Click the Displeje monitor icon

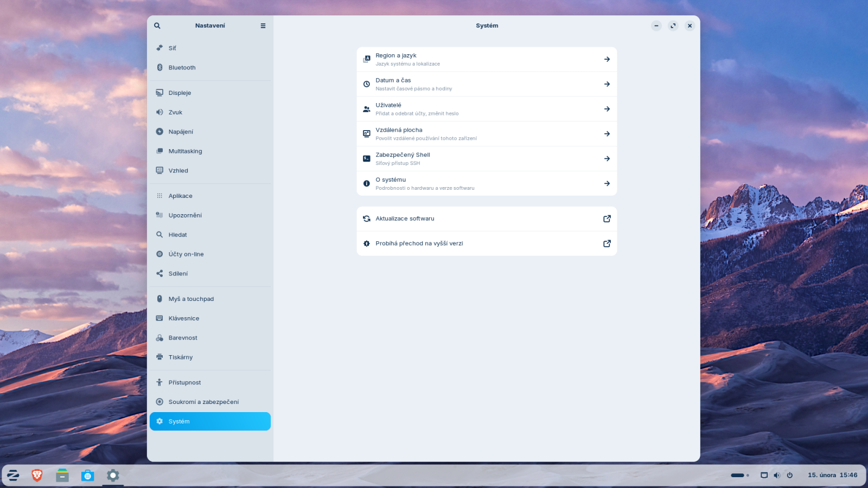click(x=159, y=93)
